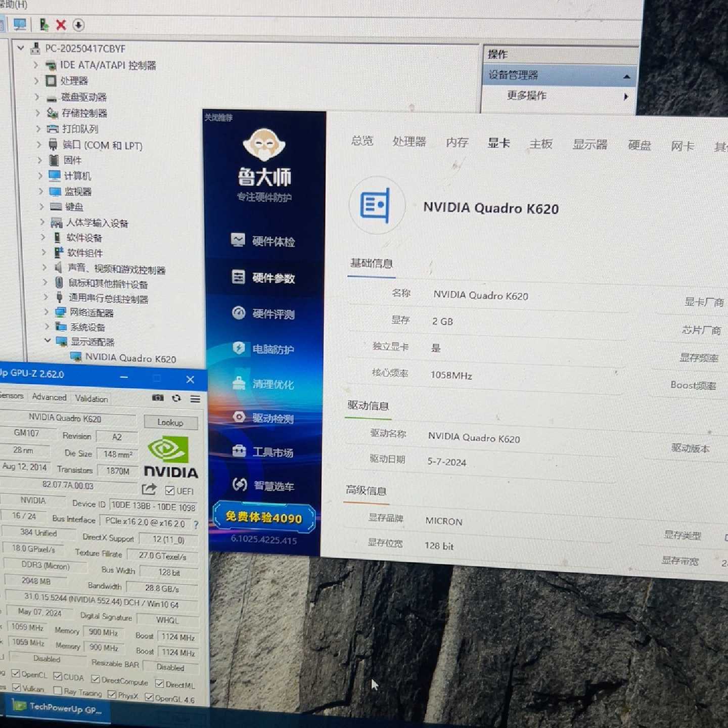Expand the 磁盘驱动器 tree node
Screen dimensions: 728x728
pos(37,97)
